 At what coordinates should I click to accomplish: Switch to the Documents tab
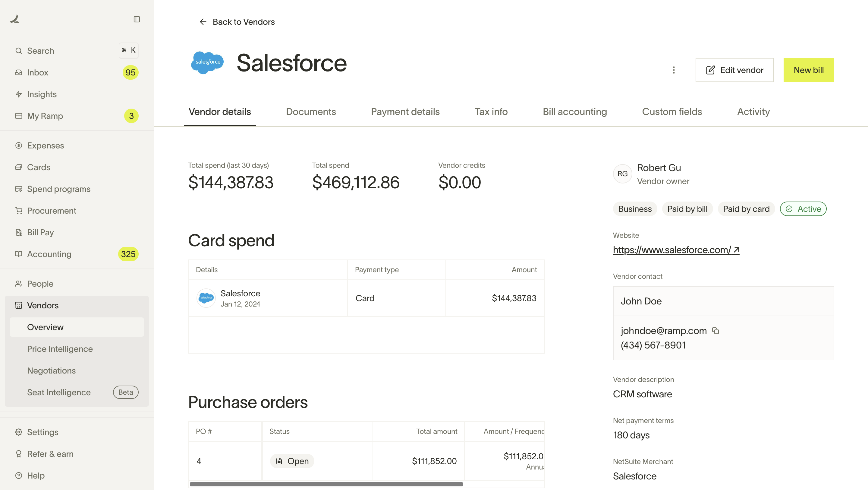pos(311,112)
